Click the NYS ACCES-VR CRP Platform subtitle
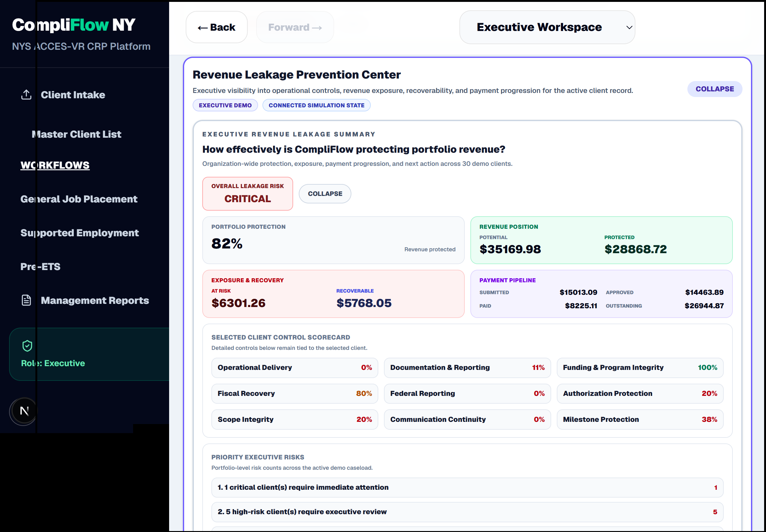The image size is (766, 532). (81, 46)
